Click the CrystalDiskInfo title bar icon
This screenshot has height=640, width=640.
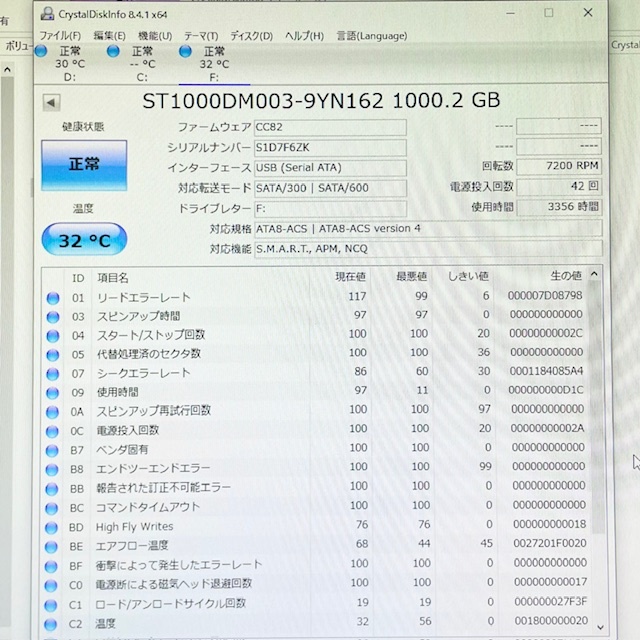pyautogui.click(x=48, y=14)
